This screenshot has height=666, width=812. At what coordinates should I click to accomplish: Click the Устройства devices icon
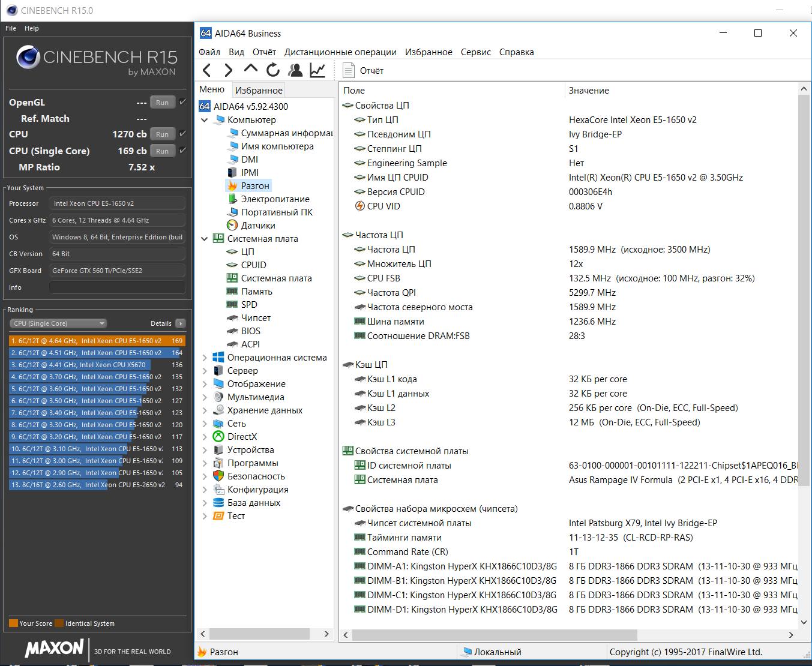[218, 450]
